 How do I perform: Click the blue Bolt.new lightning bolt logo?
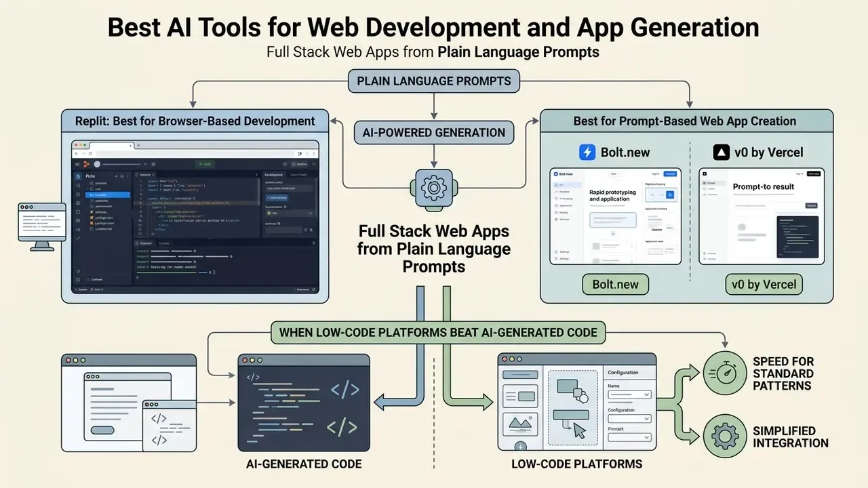(587, 152)
